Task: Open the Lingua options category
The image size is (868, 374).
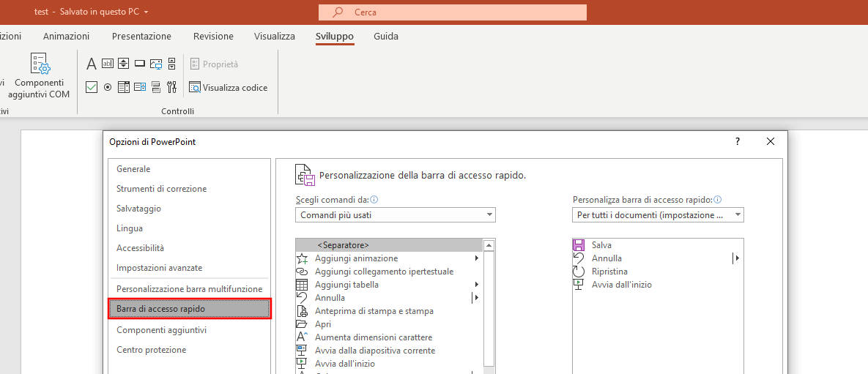Action: click(189, 228)
